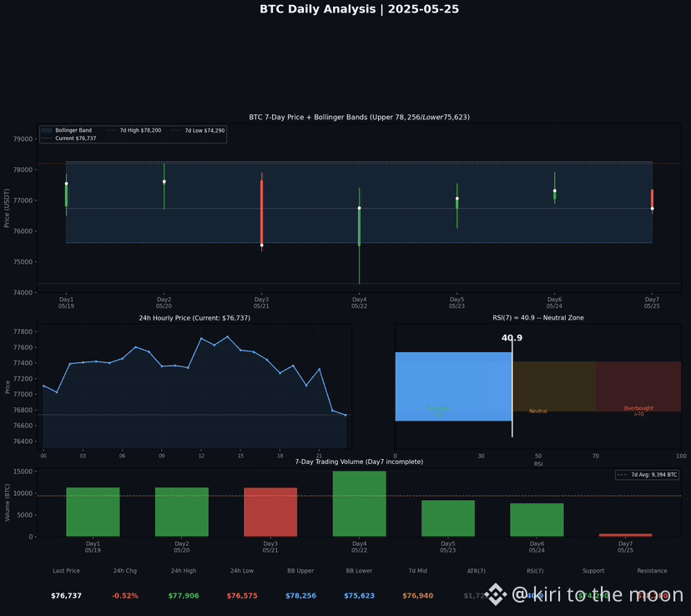Click the -0.52% 24h change value

point(124,596)
